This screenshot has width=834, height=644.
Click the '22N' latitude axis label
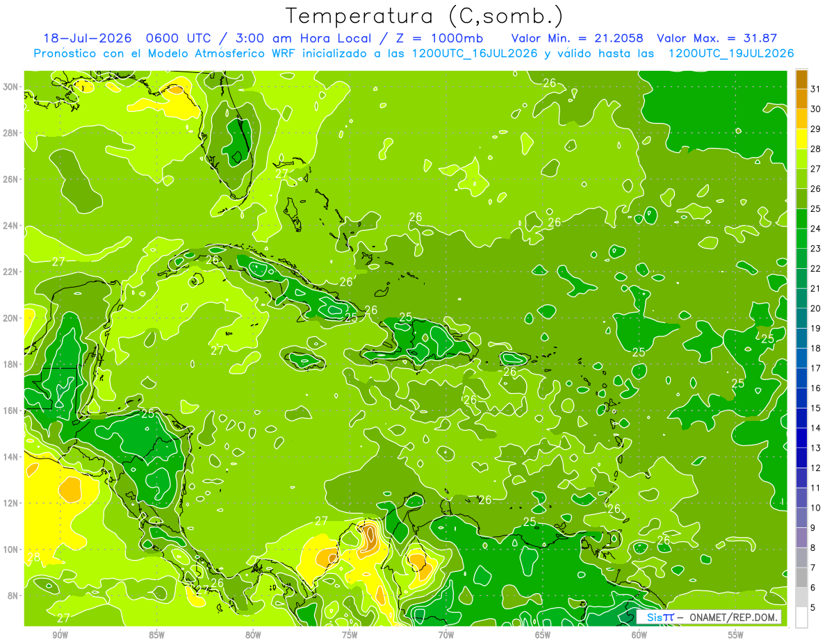tap(10, 272)
